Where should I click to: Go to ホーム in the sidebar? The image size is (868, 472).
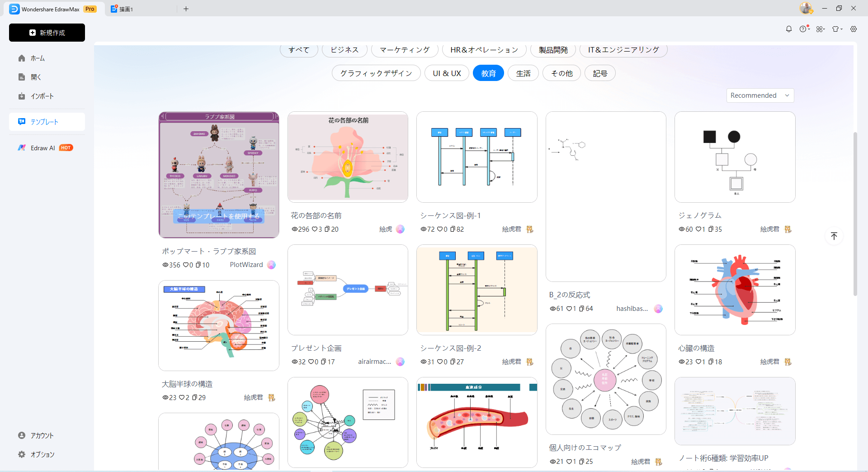[38, 58]
